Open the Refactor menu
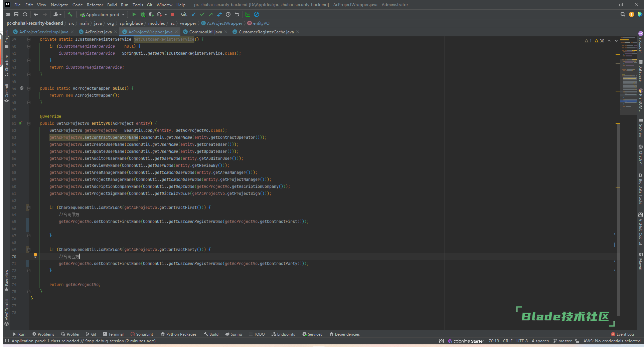 tap(95, 5)
